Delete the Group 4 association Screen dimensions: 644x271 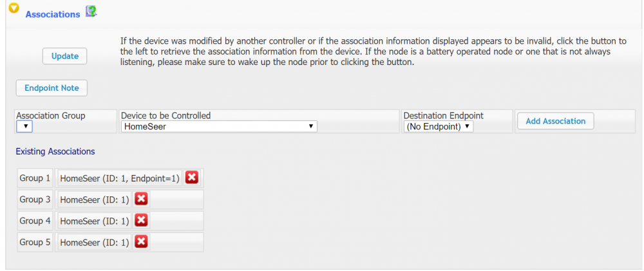click(142, 220)
